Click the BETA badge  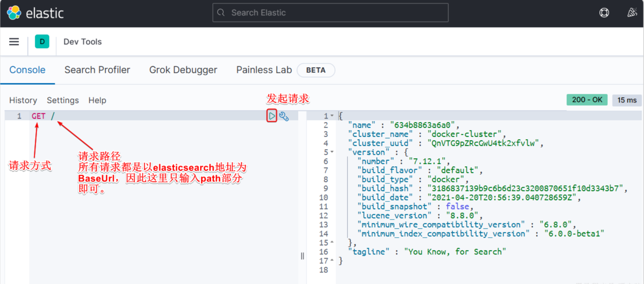[316, 70]
